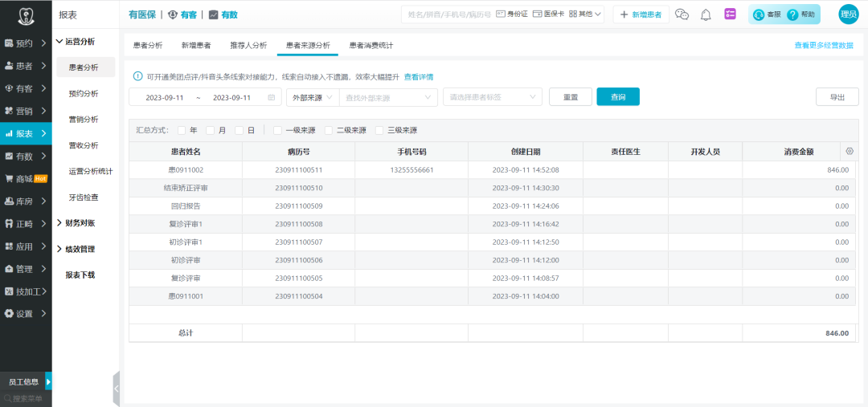
Task: Collapse the 运营分析 section
Action: click(x=76, y=41)
